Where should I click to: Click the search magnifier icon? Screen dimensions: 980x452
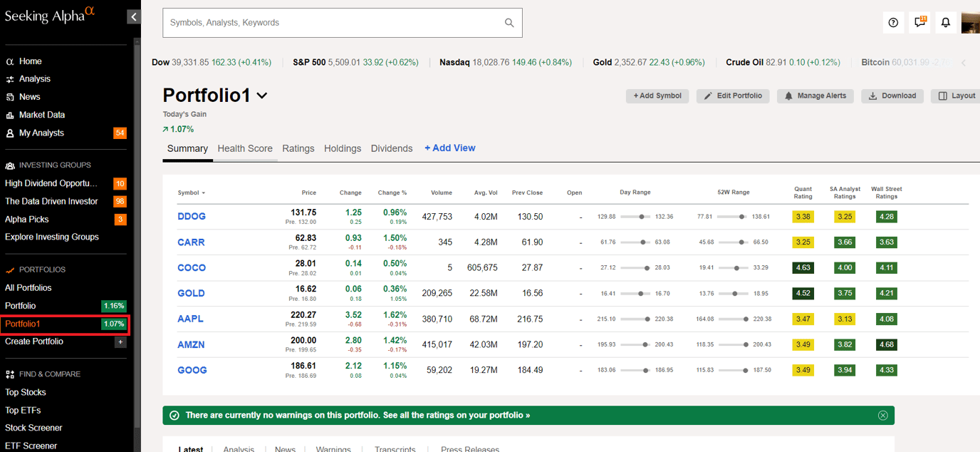pyautogui.click(x=509, y=23)
